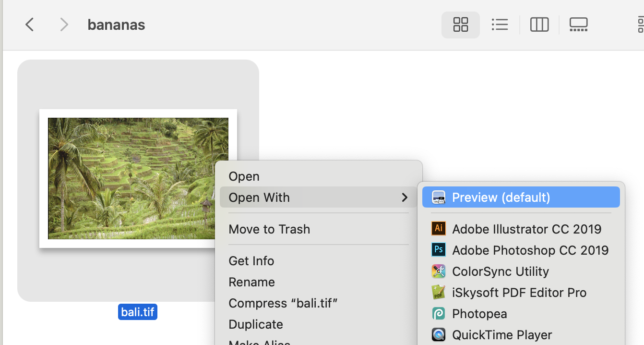Select Get Info from the menu
The width and height of the screenshot is (644, 345).
coord(251,260)
